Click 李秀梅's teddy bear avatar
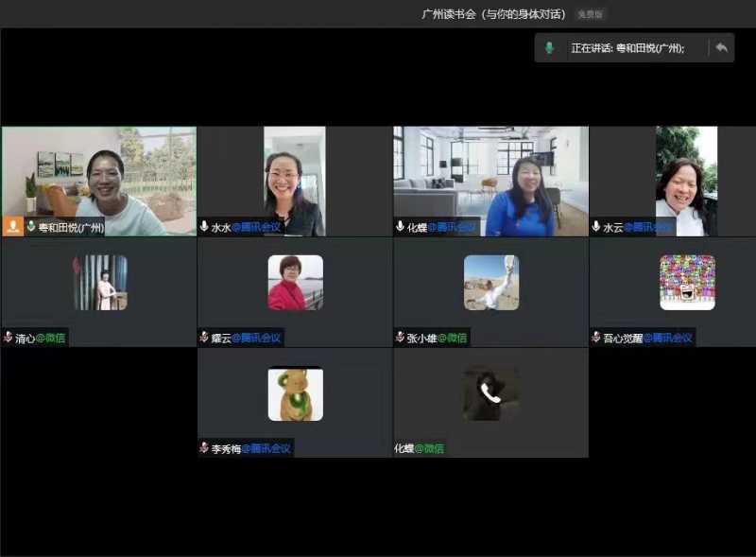The width and height of the screenshot is (756, 557). click(x=295, y=394)
